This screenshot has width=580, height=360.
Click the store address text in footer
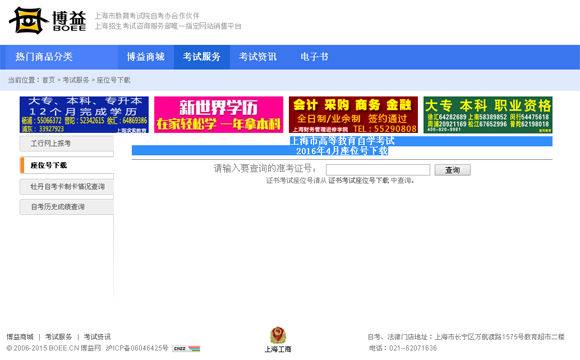click(466, 337)
